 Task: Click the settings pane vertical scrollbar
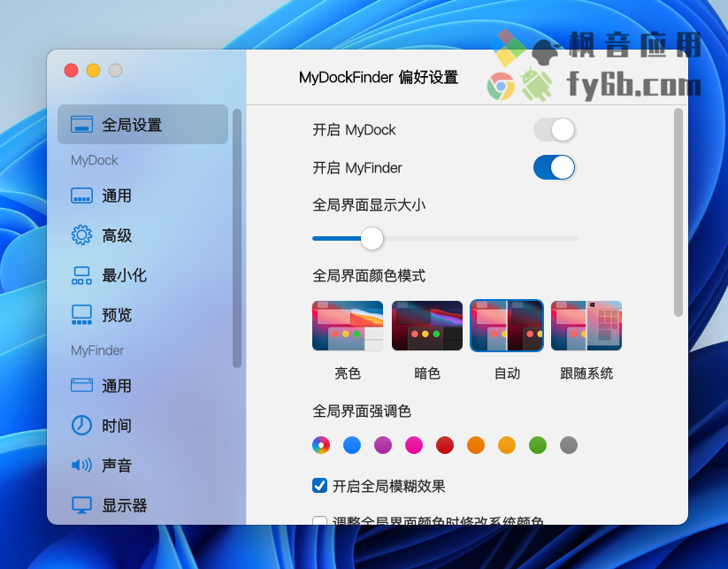coord(678,212)
